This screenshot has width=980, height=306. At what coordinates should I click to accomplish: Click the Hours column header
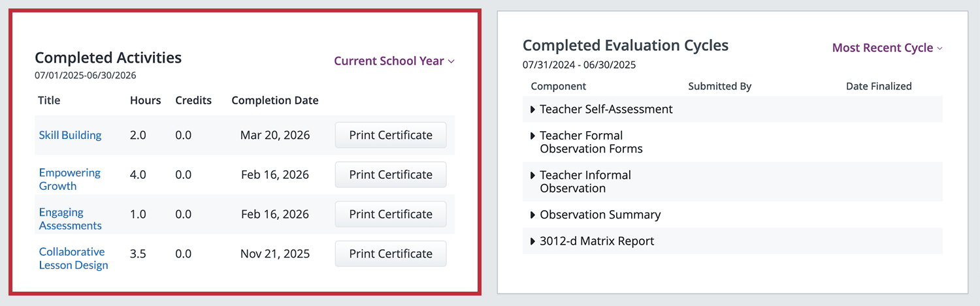pyautogui.click(x=145, y=100)
